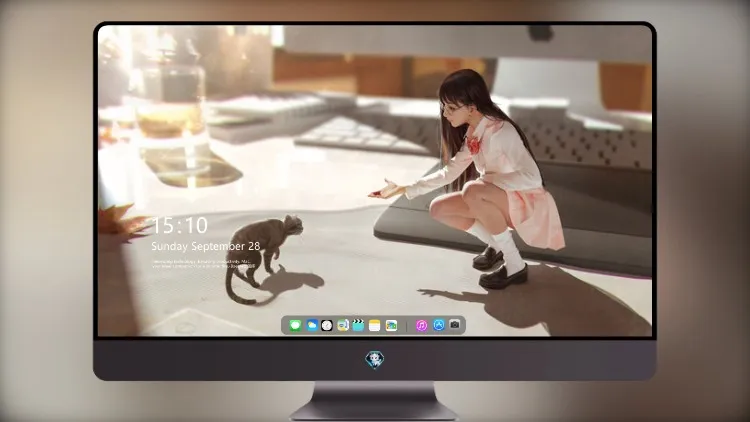750x422 pixels.
Task: Open the Photos gallery app icon
Action: [x=391, y=326]
